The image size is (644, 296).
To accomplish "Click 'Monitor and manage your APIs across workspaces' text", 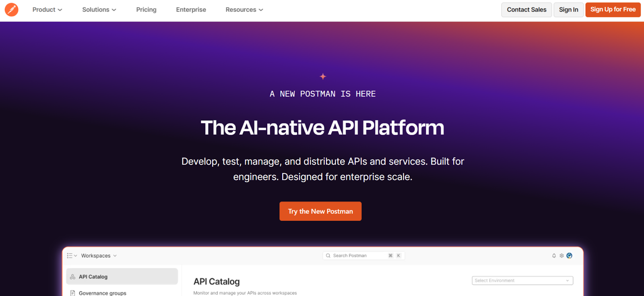I will coord(245,293).
